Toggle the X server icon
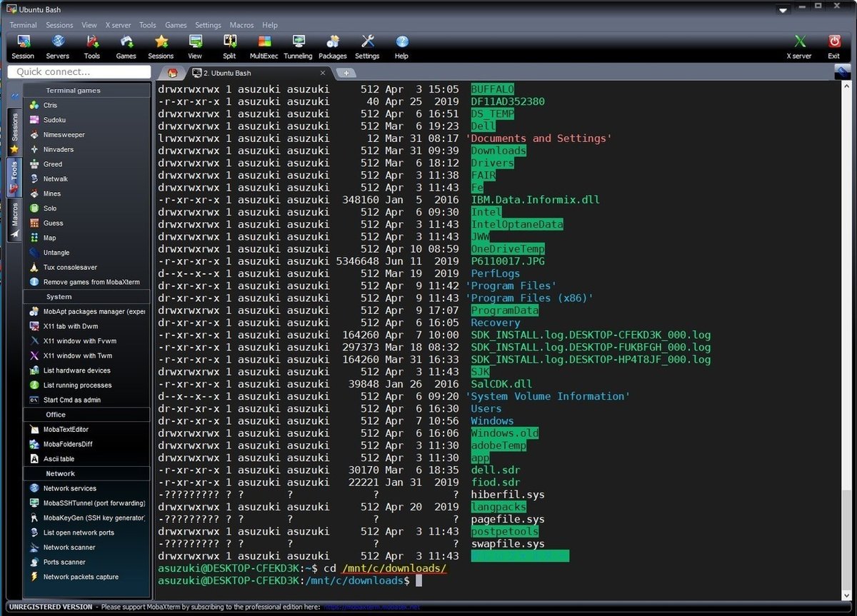Image resolution: width=857 pixels, height=616 pixels. click(799, 48)
